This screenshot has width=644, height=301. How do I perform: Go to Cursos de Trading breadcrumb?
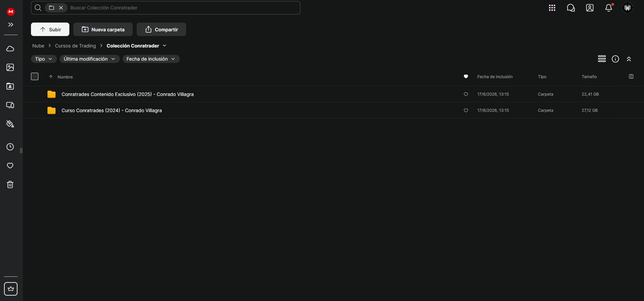pos(75,46)
